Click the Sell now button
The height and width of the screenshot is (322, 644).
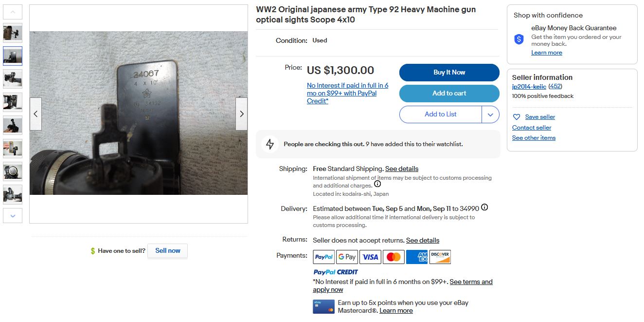point(167,251)
